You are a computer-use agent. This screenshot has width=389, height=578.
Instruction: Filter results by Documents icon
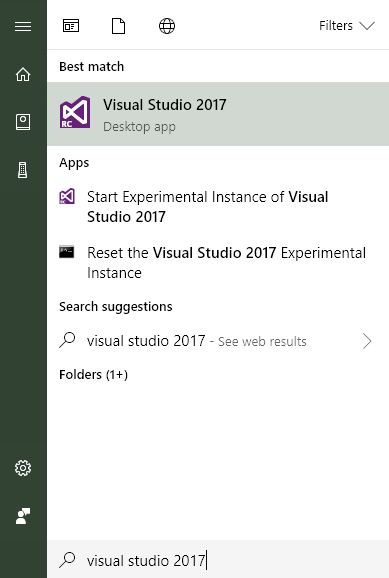tap(118, 26)
